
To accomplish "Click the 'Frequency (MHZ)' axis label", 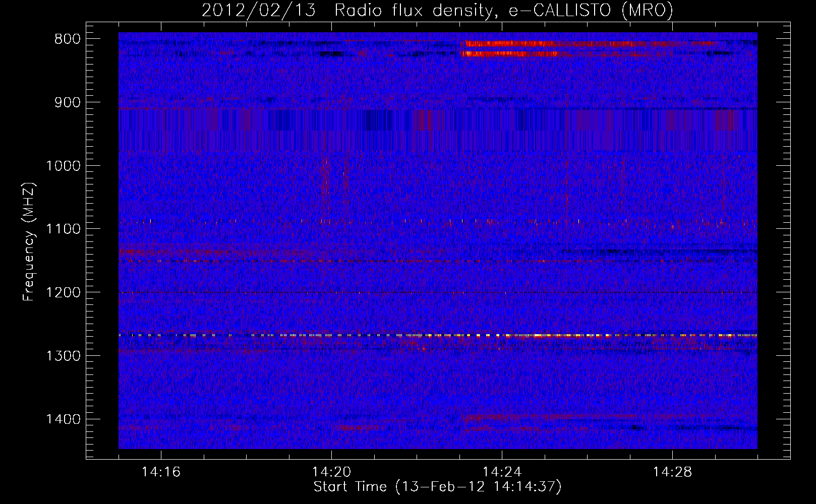I will point(29,242).
